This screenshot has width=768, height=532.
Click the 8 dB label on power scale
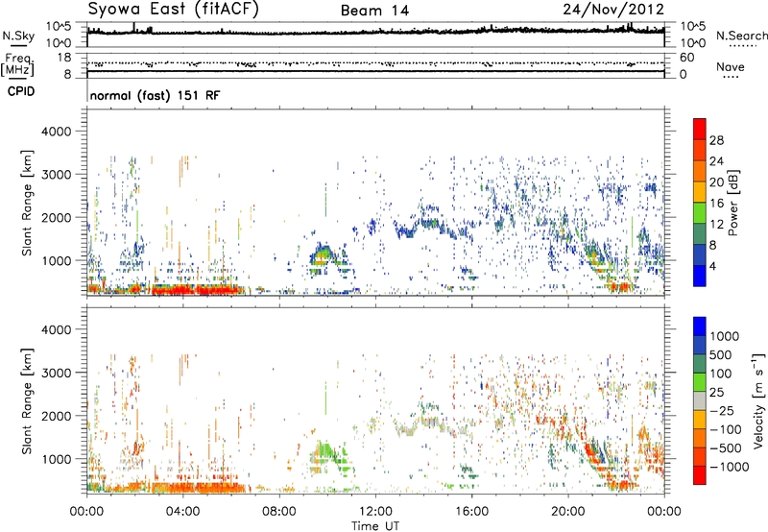tap(713, 245)
